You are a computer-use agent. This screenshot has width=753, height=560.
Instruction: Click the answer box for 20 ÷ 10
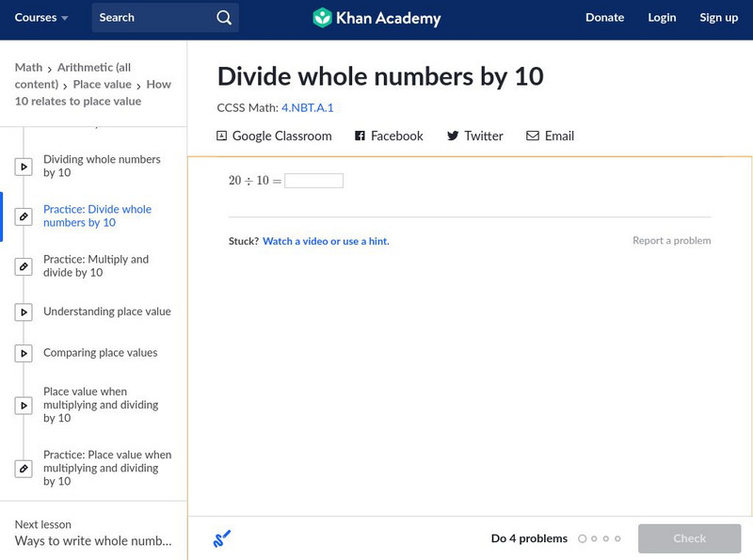pos(313,181)
